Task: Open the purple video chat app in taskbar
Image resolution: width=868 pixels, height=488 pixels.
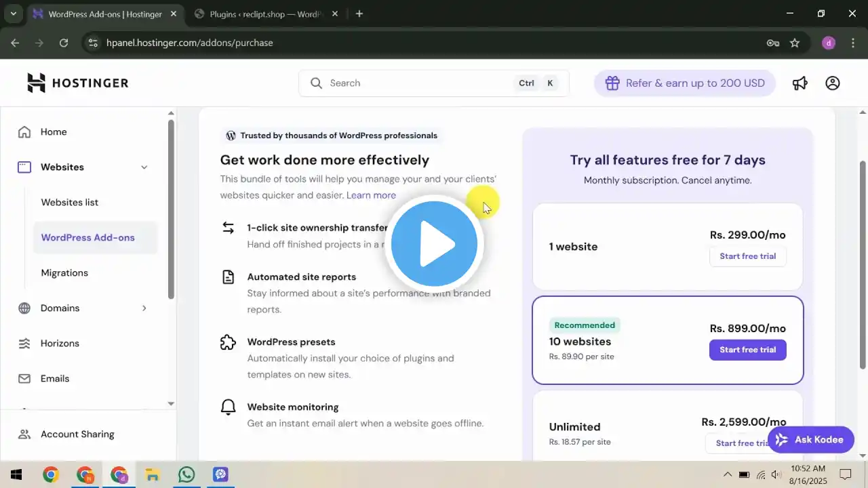Action: click(x=220, y=474)
